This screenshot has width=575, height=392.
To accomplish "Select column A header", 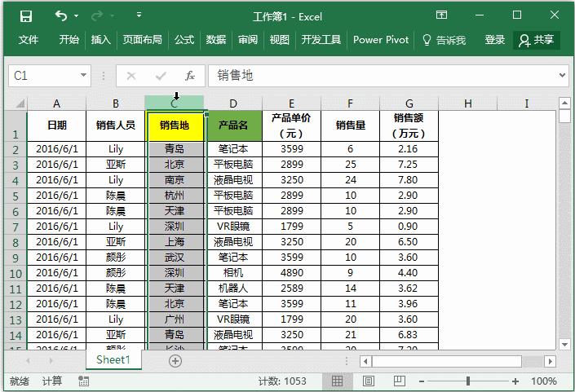I will 56,104.
